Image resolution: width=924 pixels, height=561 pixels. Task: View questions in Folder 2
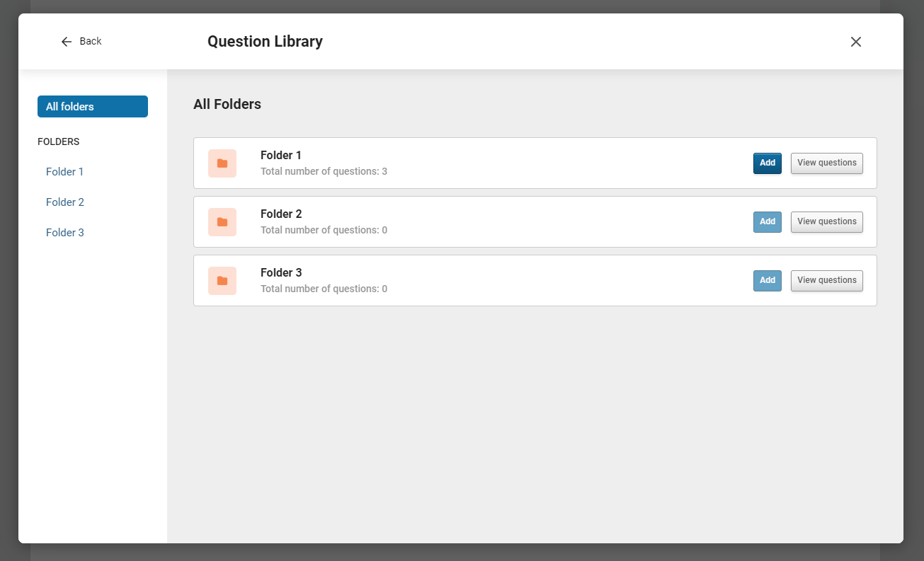(826, 221)
